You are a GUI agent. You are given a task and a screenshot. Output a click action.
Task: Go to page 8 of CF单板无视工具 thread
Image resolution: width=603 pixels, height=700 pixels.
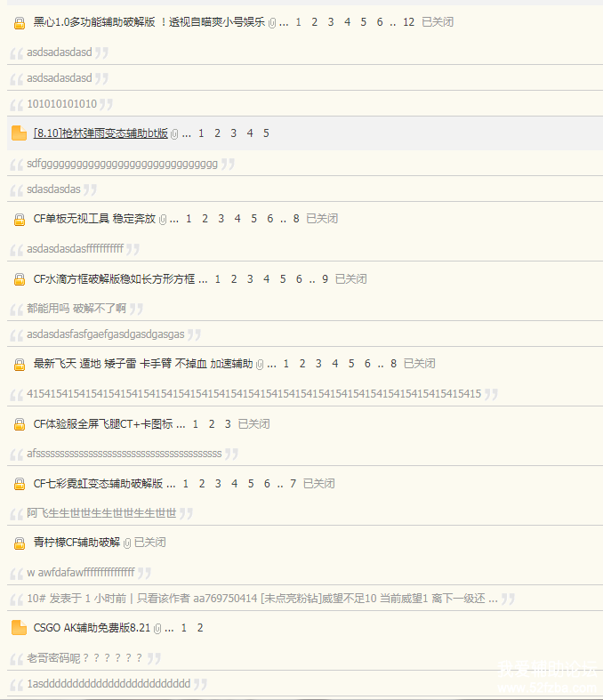(296, 218)
